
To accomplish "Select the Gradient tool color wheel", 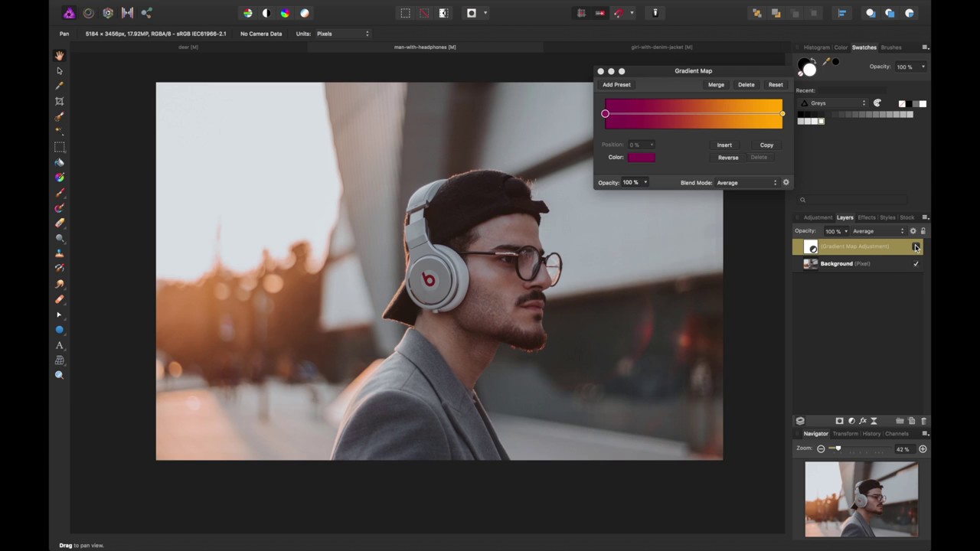I will coord(59,178).
